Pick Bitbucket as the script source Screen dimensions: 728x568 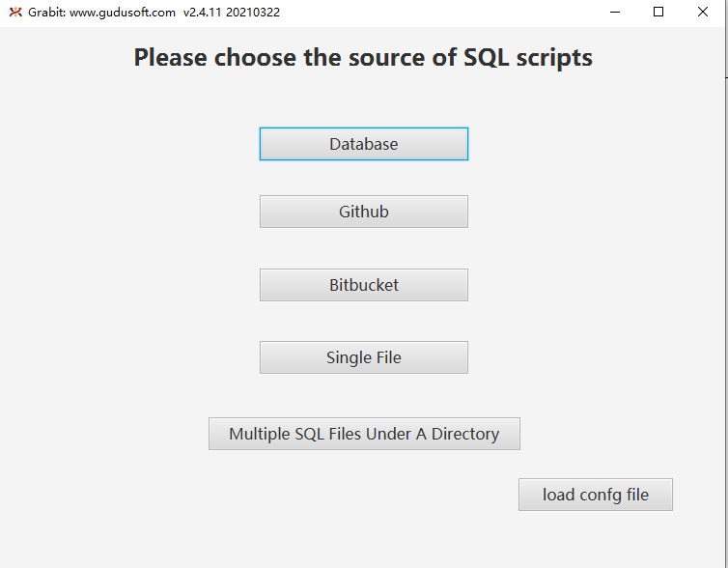click(x=364, y=285)
